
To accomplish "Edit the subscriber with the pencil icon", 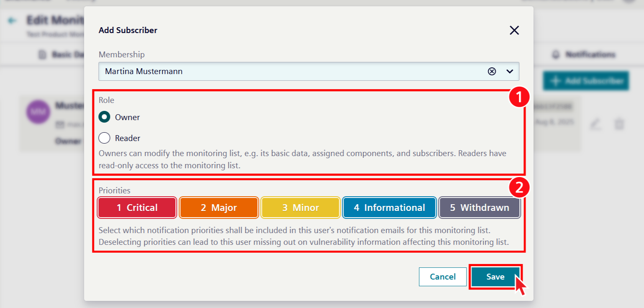I will 595,124.
